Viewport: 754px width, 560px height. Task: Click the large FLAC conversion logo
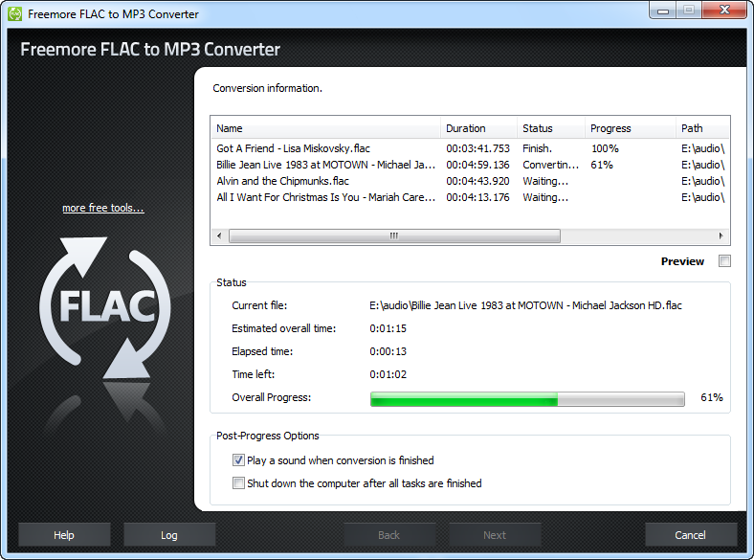(105, 308)
